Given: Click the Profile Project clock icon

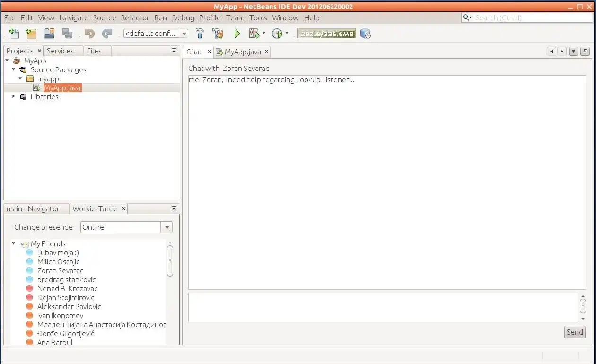Looking at the screenshot, I should (x=277, y=34).
